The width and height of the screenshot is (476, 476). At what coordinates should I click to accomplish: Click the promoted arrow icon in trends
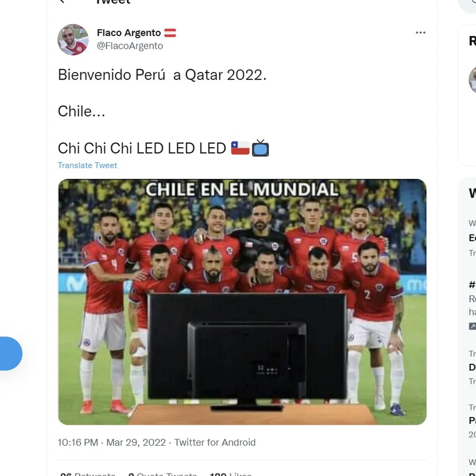pyautogui.click(x=472, y=326)
